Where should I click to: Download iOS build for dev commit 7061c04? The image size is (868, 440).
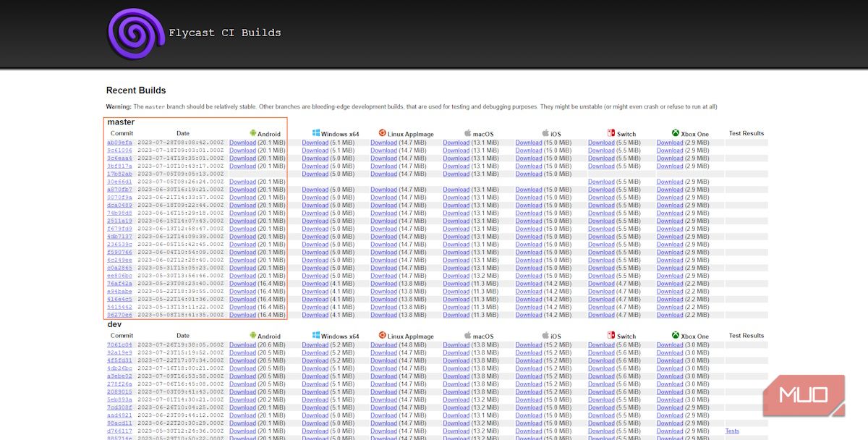pyautogui.click(x=529, y=345)
